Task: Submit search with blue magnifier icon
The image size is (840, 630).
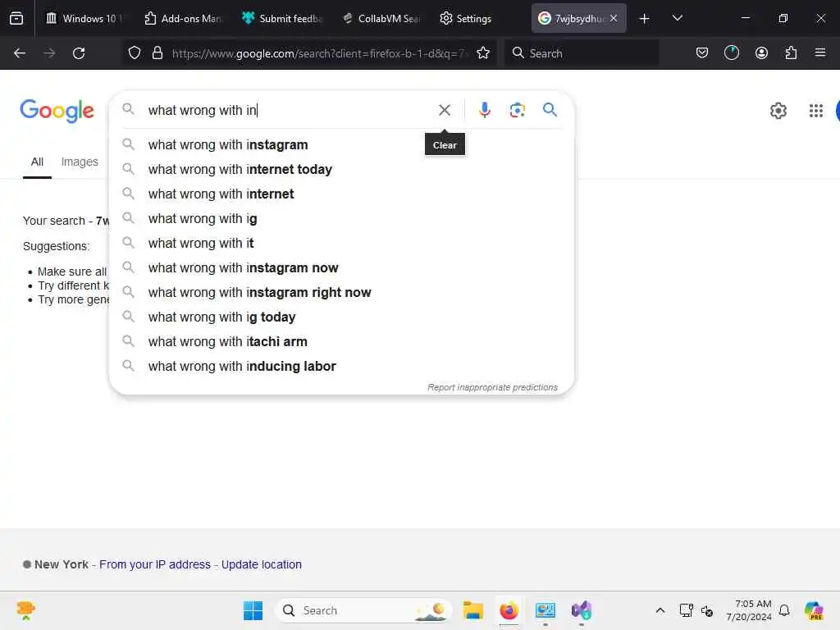Action: coord(550,110)
